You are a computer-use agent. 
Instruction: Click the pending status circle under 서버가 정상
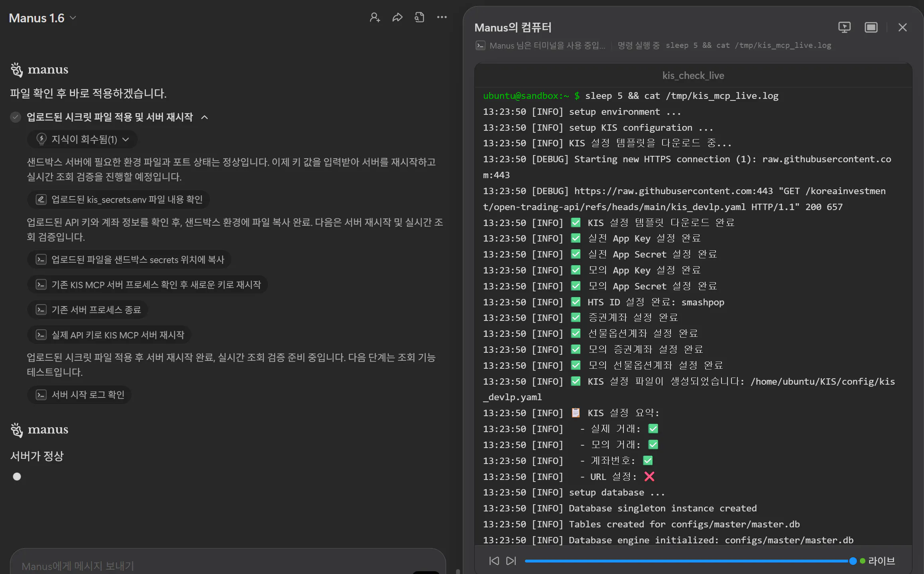(17, 476)
